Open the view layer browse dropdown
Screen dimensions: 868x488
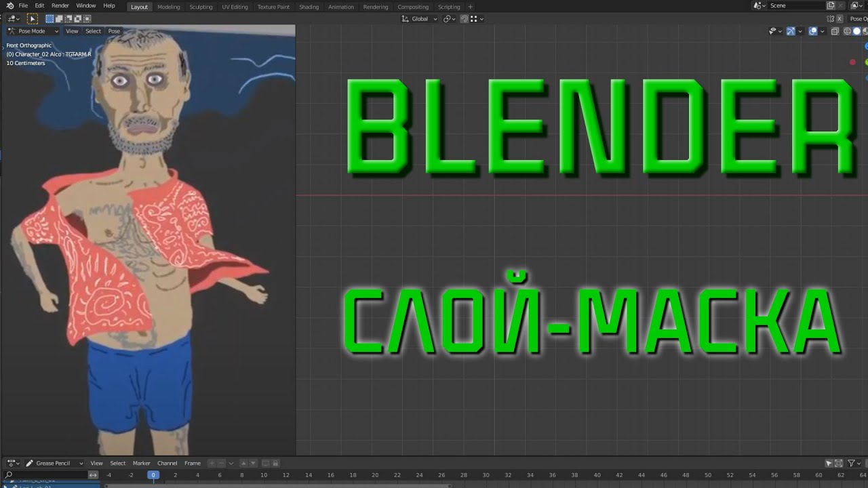pos(856,5)
